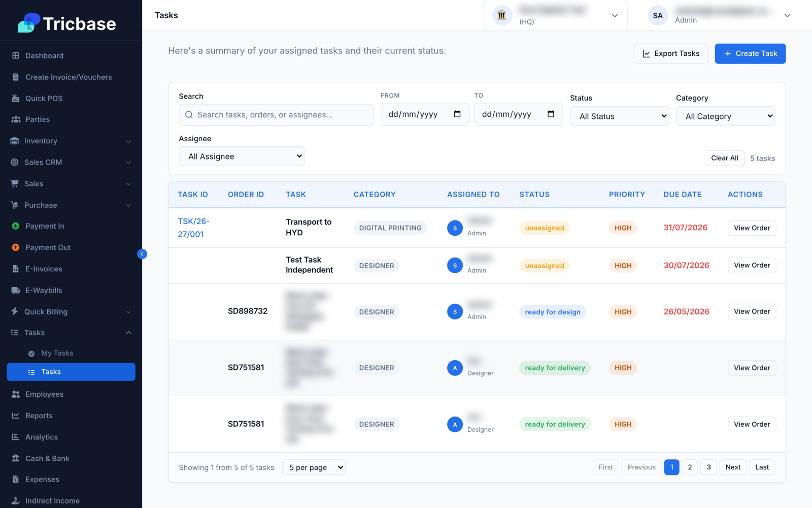Click the Last page button
The width and height of the screenshot is (812, 508).
762,467
